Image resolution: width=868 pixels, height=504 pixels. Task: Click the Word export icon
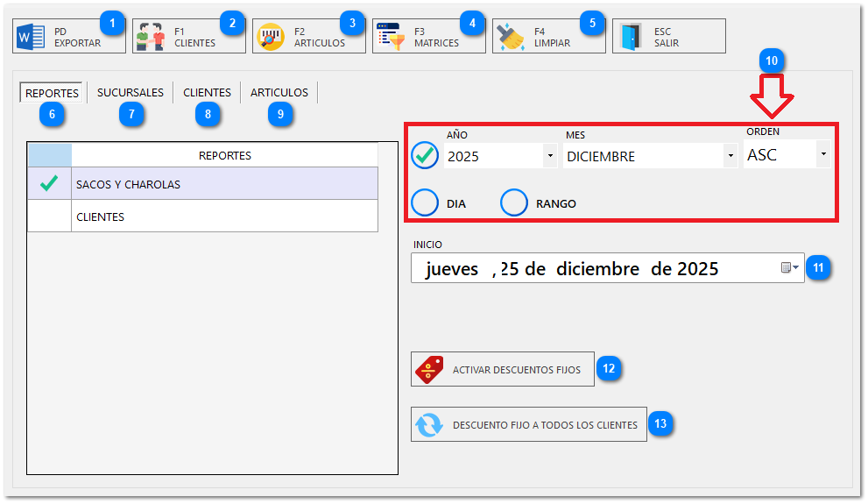coord(31,37)
